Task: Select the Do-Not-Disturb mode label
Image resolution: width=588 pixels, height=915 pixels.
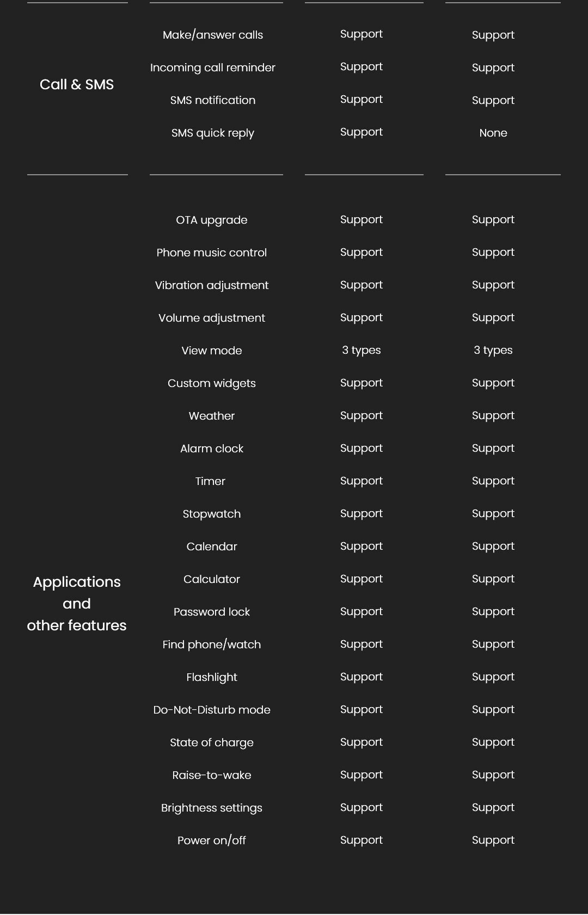Action: (x=212, y=710)
